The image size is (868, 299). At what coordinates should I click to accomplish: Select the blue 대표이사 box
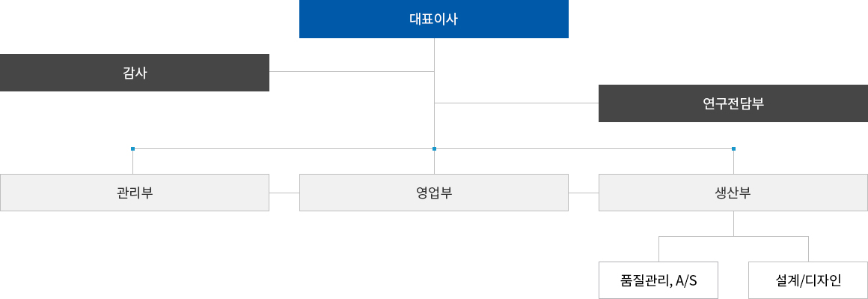(434, 19)
